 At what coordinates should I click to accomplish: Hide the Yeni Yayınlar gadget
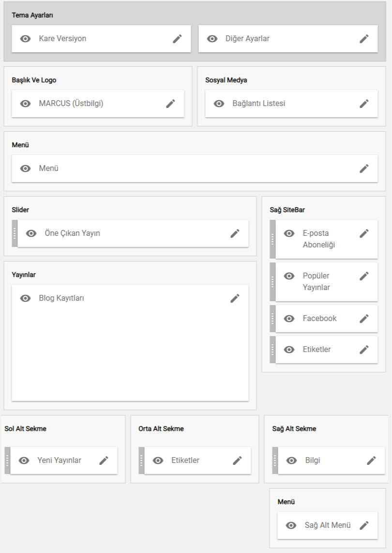pos(24,461)
